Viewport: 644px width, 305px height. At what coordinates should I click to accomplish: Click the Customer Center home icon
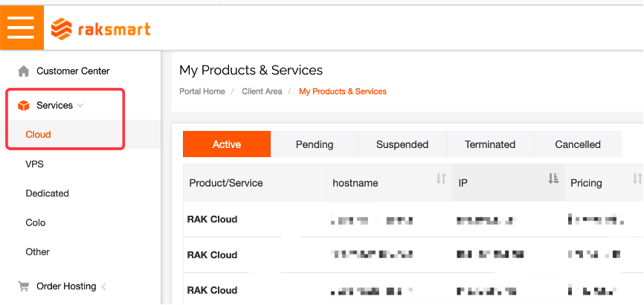[x=24, y=71]
